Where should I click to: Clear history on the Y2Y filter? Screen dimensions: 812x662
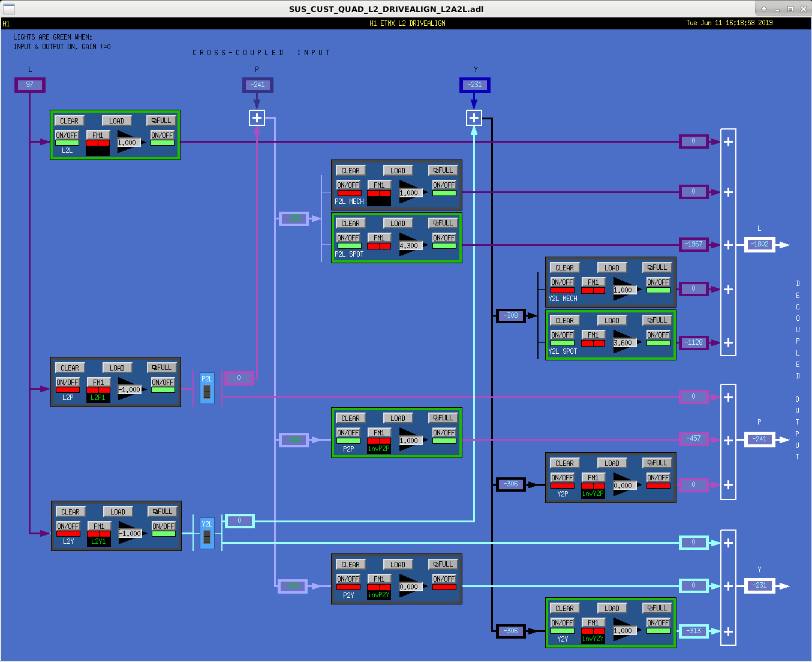[564, 608]
